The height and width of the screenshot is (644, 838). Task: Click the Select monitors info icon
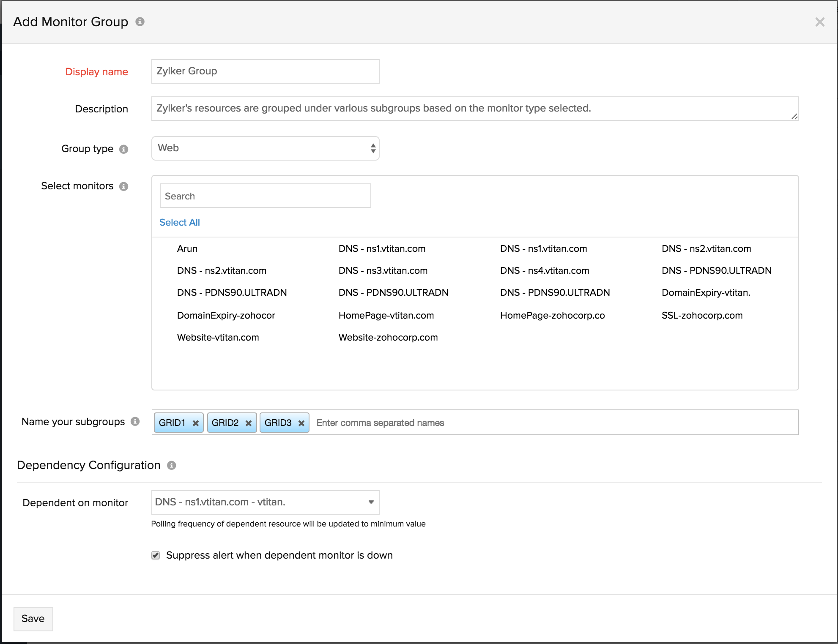[123, 186]
